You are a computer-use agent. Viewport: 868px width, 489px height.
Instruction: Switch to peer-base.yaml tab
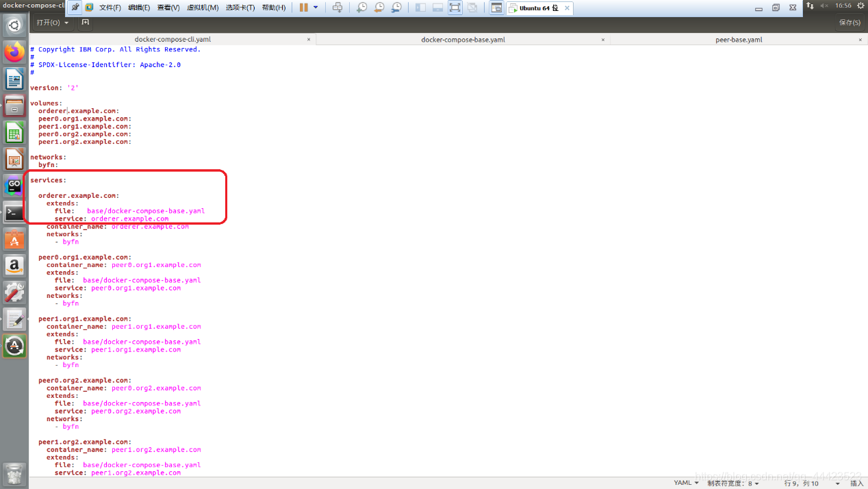(739, 40)
